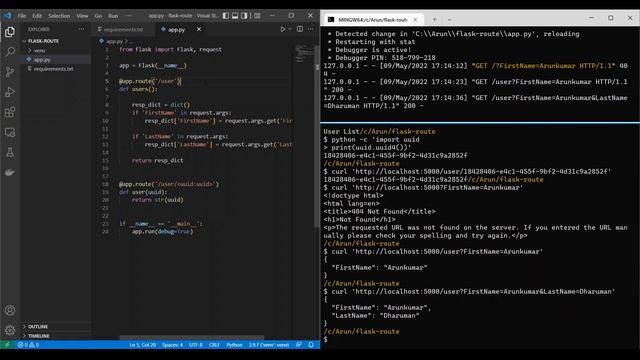The width and height of the screenshot is (640, 360).
Task: Click the editor horizontal scrollbar
Action: [192, 338]
